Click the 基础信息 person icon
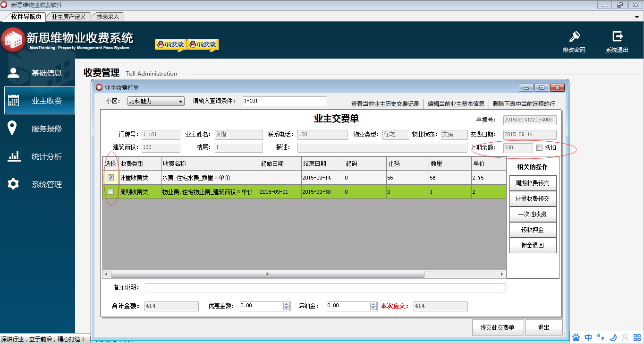 click(x=14, y=73)
